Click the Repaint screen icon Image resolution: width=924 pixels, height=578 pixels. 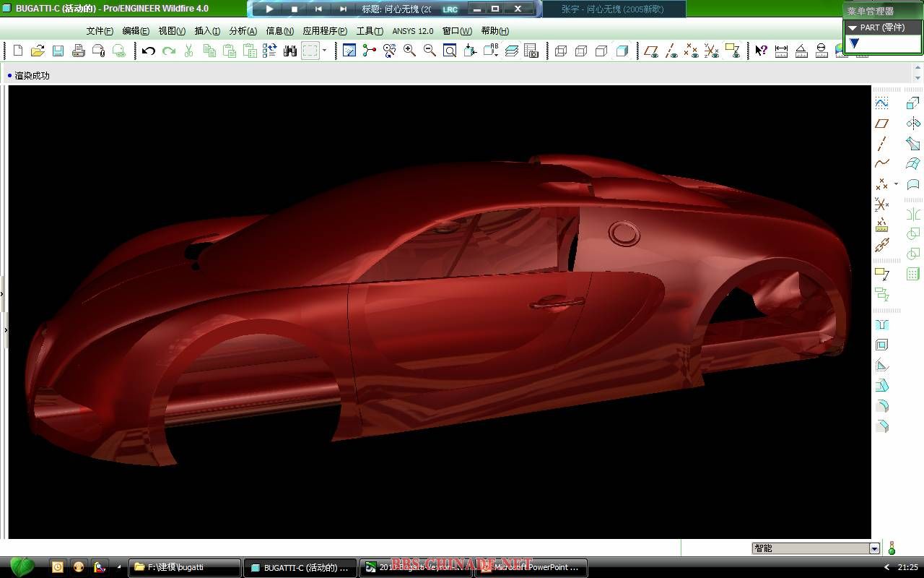pyautogui.click(x=349, y=51)
